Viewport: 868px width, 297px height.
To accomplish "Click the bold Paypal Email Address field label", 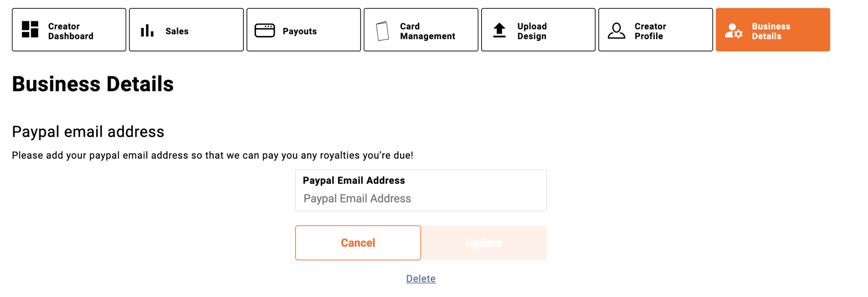I will (354, 180).
